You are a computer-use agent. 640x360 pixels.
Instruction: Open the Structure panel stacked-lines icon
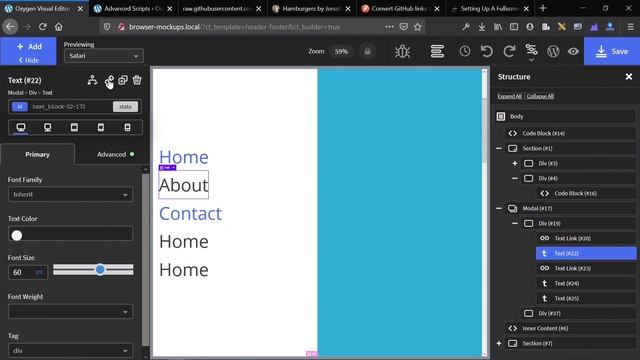point(437,51)
